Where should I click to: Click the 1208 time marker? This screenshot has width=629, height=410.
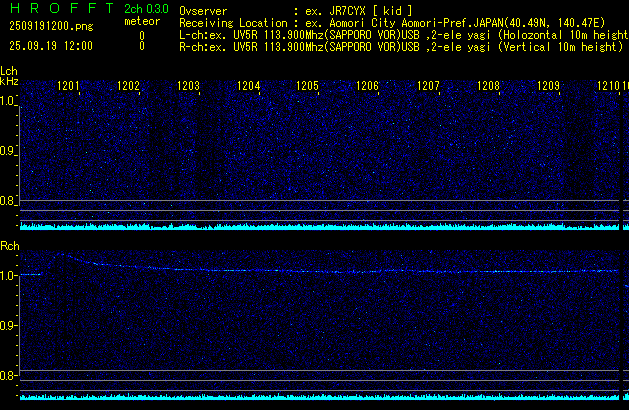tap(488, 87)
